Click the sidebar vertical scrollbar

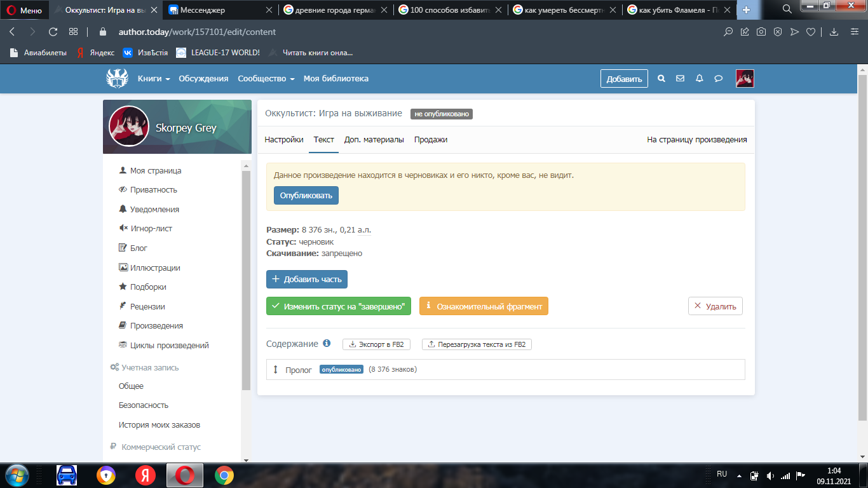[x=247, y=280]
